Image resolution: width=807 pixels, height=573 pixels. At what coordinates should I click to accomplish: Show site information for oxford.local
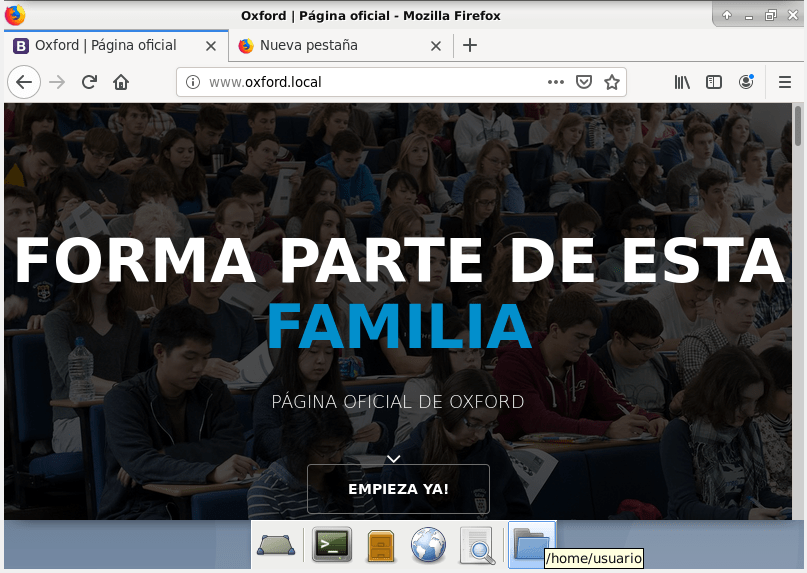[193, 82]
